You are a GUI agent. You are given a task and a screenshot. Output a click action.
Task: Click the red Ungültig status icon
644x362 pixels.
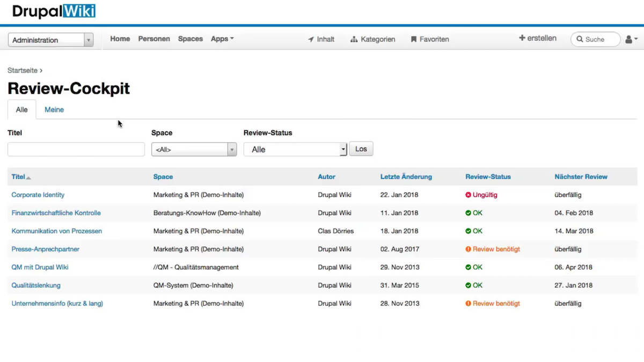468,195
